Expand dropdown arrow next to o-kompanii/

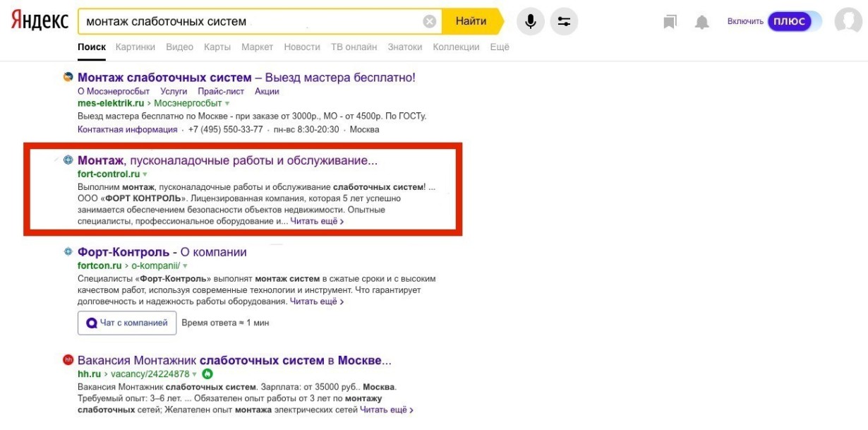(x=186, y=266)
